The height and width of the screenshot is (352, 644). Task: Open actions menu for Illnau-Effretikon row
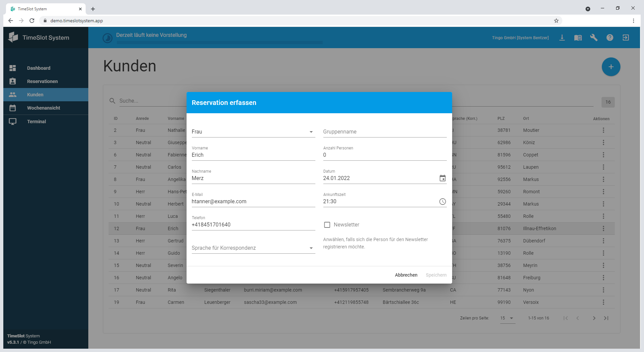[x=604, y=228]
